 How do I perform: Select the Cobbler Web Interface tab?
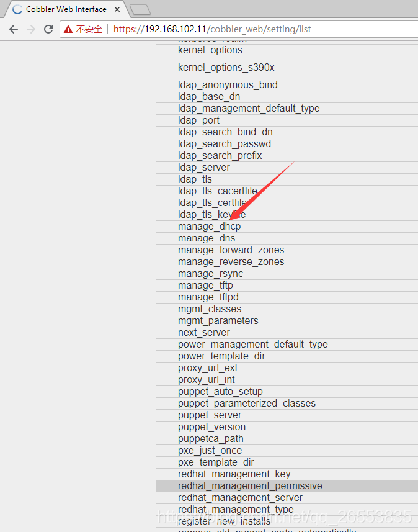pos(66,9)
